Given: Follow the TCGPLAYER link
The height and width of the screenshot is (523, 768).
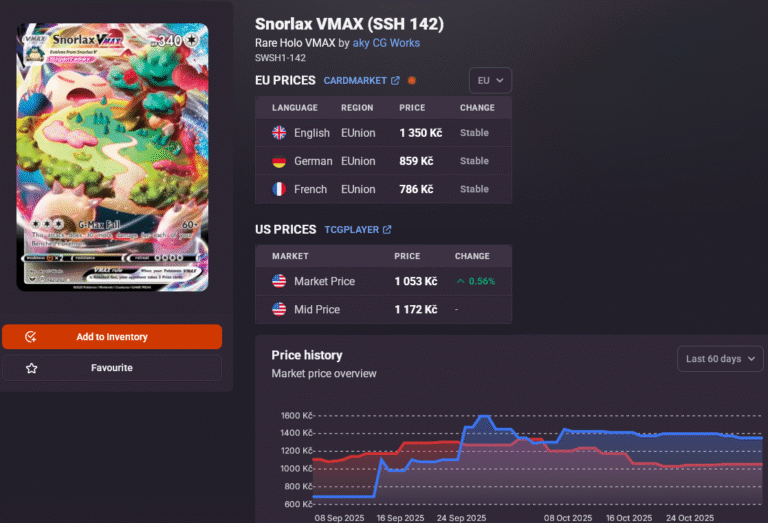Looking at the screenshot, I should (352, 230).
